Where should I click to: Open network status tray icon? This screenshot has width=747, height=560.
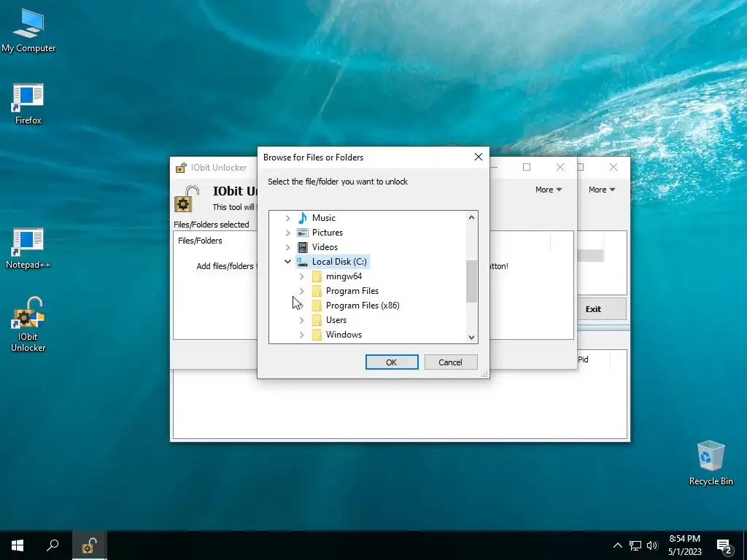(635, 545)
